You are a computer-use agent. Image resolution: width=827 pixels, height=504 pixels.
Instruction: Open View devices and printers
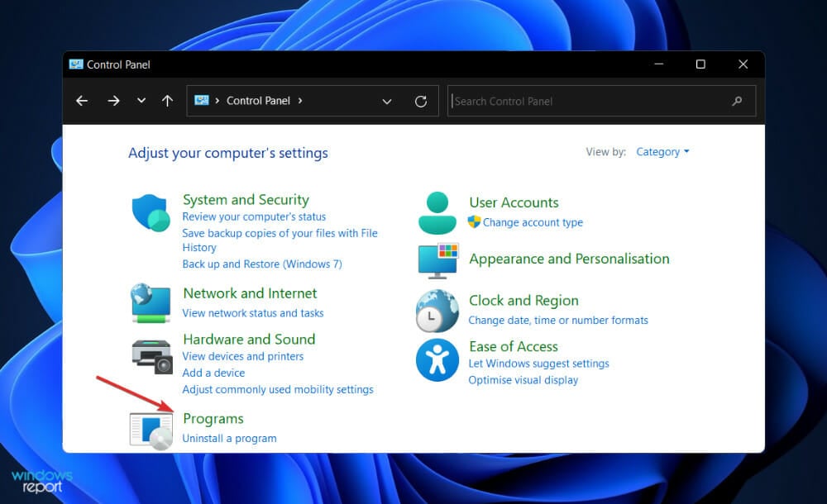(x=242, y=356)
